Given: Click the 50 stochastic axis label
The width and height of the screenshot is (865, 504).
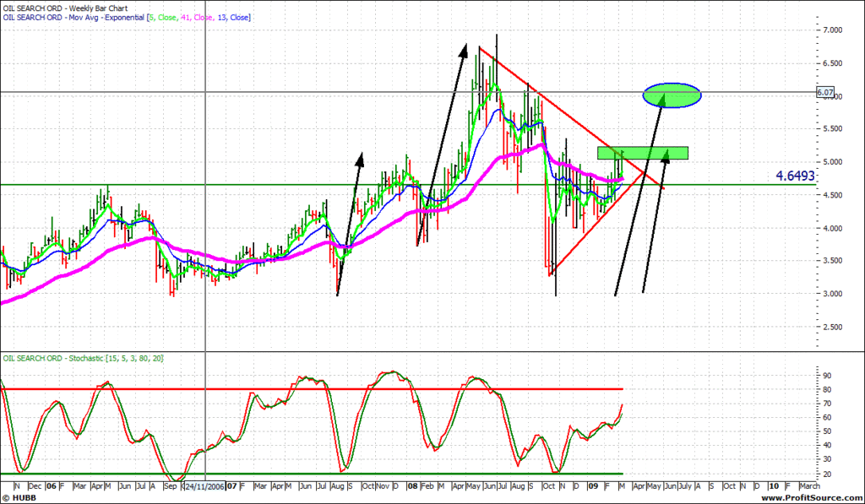Looking at the screenshot, I should (x=827, y=431).
